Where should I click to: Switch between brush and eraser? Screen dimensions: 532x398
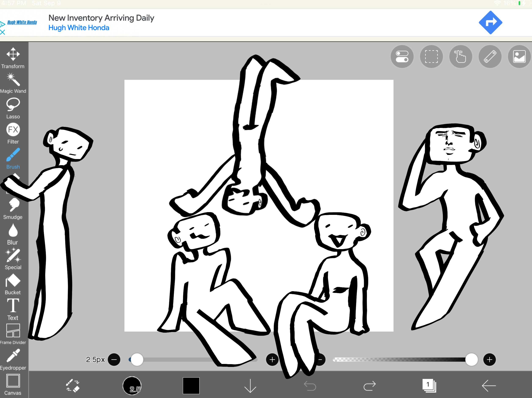73,386
